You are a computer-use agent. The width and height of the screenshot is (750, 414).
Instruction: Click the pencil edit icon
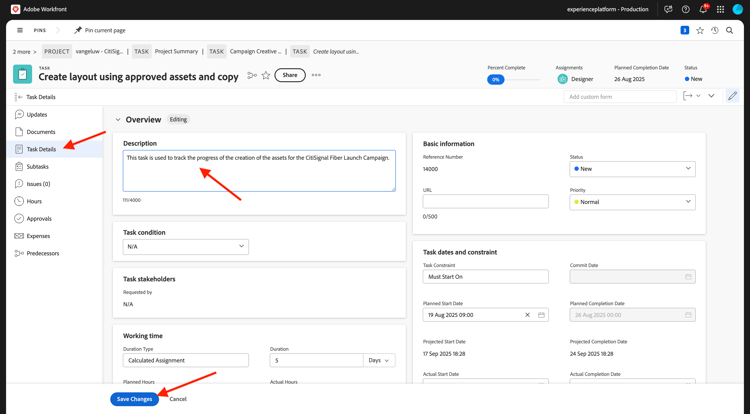(x=732, y=96)
